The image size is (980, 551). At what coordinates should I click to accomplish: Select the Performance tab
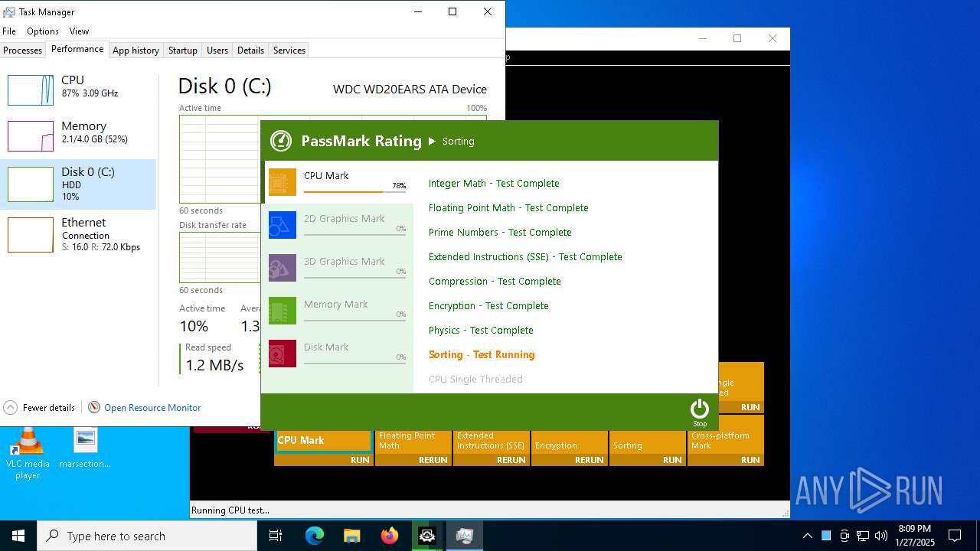coord(77,49)
